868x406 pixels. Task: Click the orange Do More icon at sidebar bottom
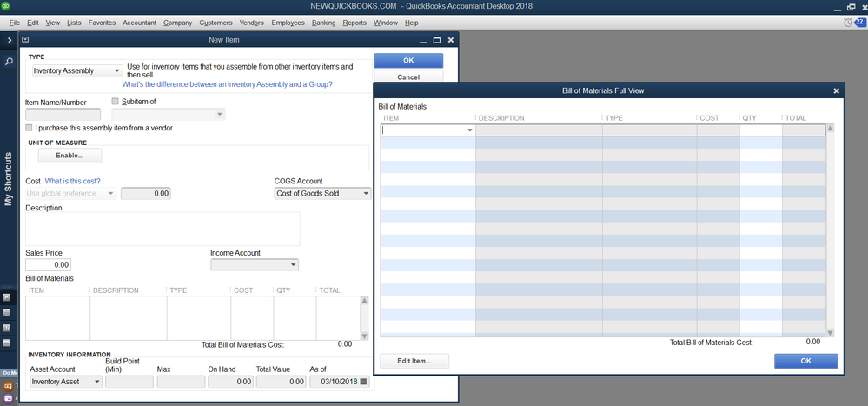(8, 386)
